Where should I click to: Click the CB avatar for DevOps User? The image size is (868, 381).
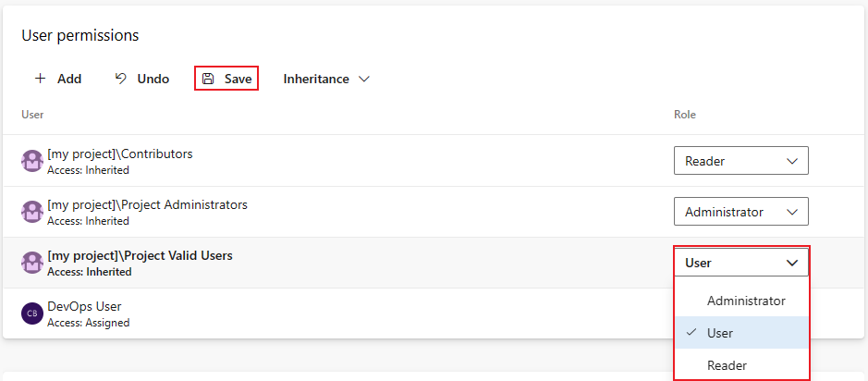[x=32, y=313]
